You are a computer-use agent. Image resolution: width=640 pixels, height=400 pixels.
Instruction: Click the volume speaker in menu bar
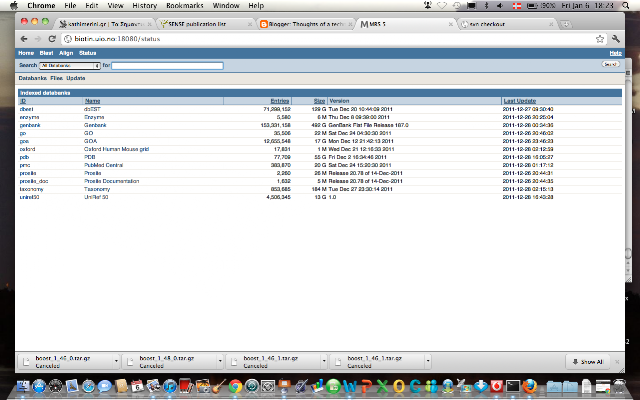(500, 5)
